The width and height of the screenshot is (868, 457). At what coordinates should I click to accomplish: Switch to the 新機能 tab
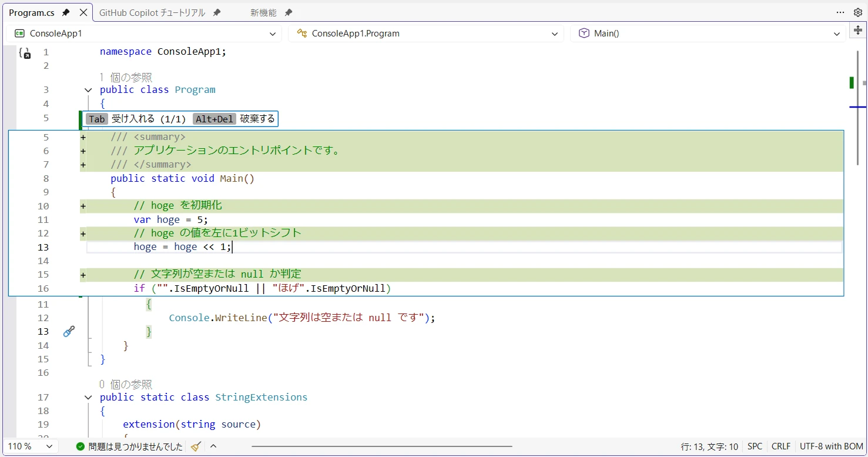[263, 12]
